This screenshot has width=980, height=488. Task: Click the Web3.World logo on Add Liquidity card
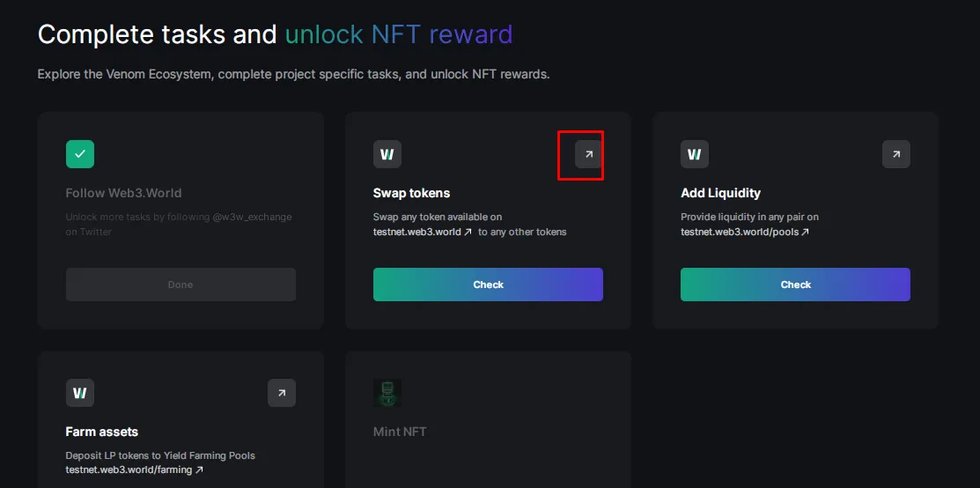pos(695,154)
